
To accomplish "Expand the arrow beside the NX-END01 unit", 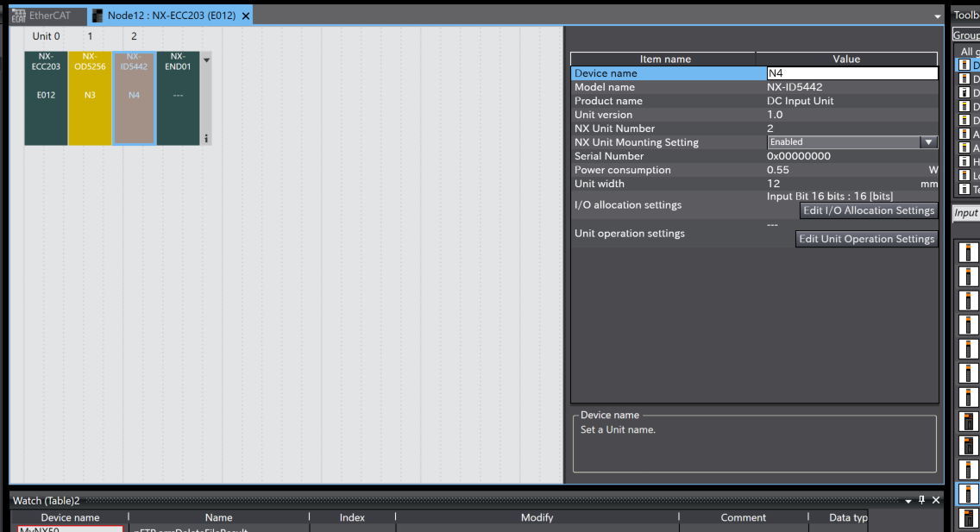I will (x=206, y=60).
